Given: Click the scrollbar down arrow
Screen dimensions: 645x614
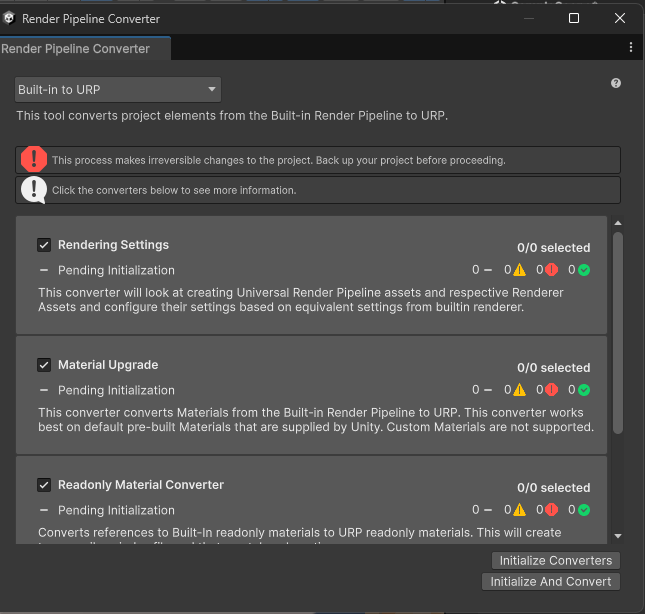Looking at the screenshot, I should point(617,536).
